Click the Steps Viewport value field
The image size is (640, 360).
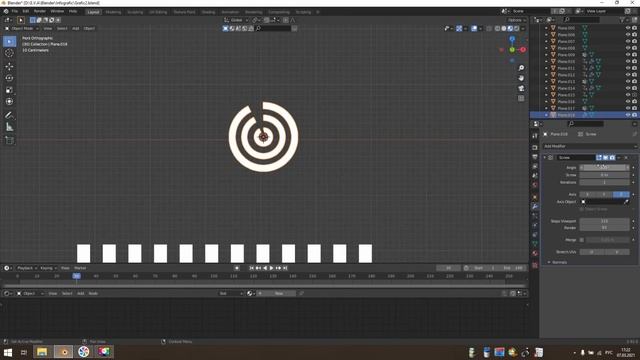(604, 221)
